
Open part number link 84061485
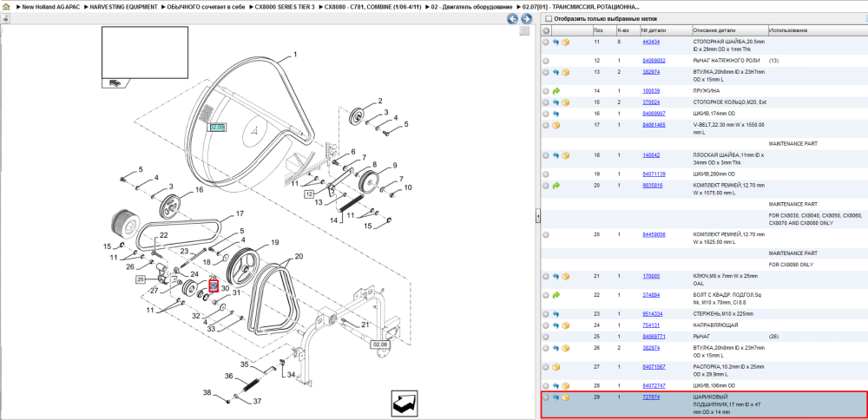click(x=654, y=125)
